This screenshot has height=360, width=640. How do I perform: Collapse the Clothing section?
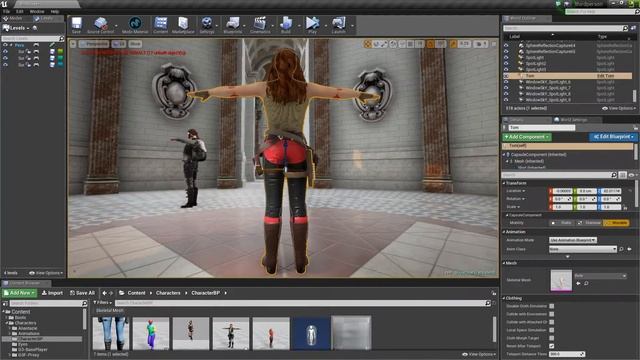[x=504, y=298]
